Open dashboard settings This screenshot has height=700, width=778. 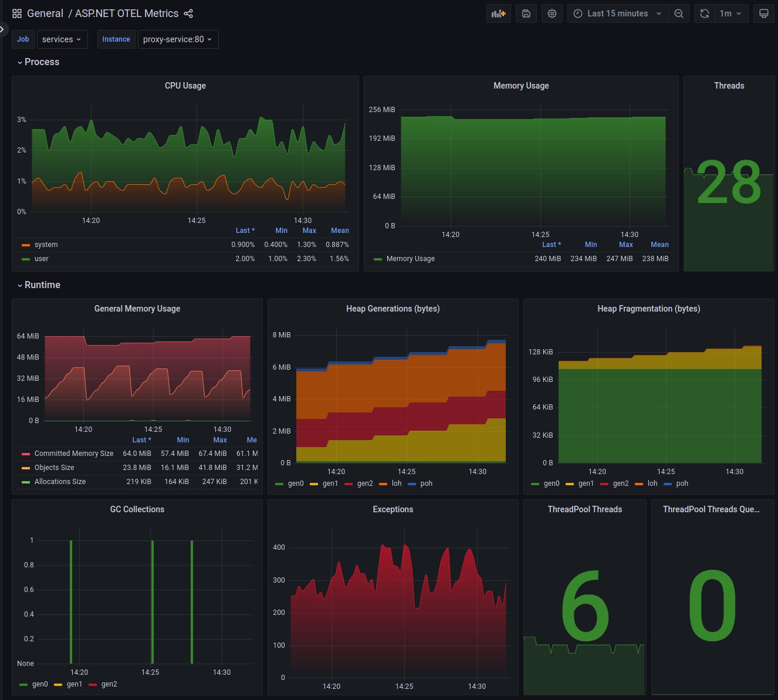click(552, 13)
